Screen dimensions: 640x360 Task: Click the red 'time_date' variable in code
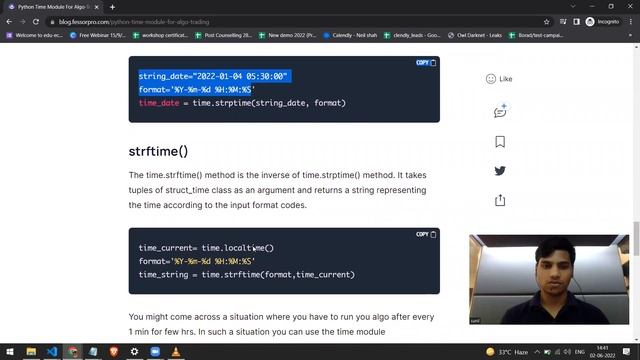159,103
